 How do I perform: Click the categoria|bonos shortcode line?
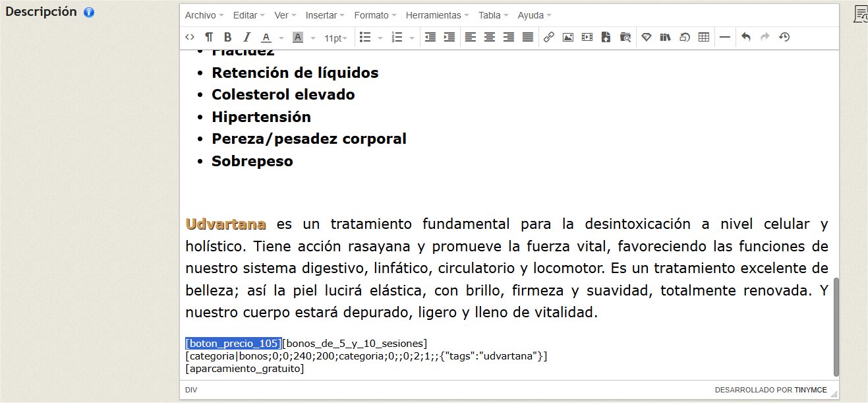tap(366, 356)
